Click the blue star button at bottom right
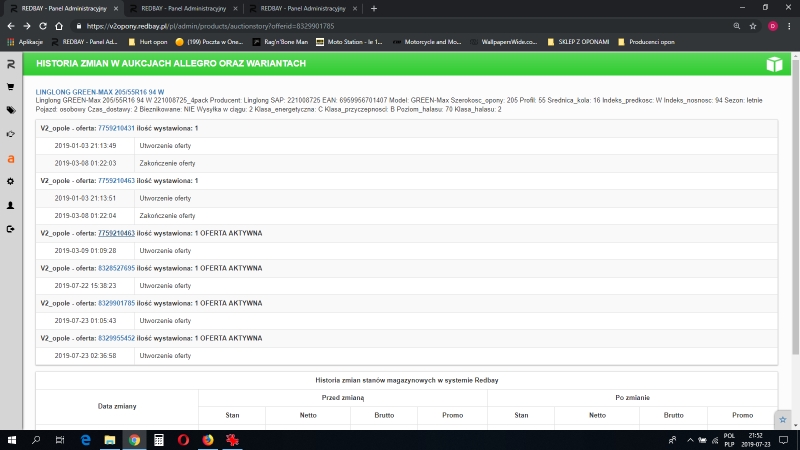The image size is (800, 450). coord(783,419)
